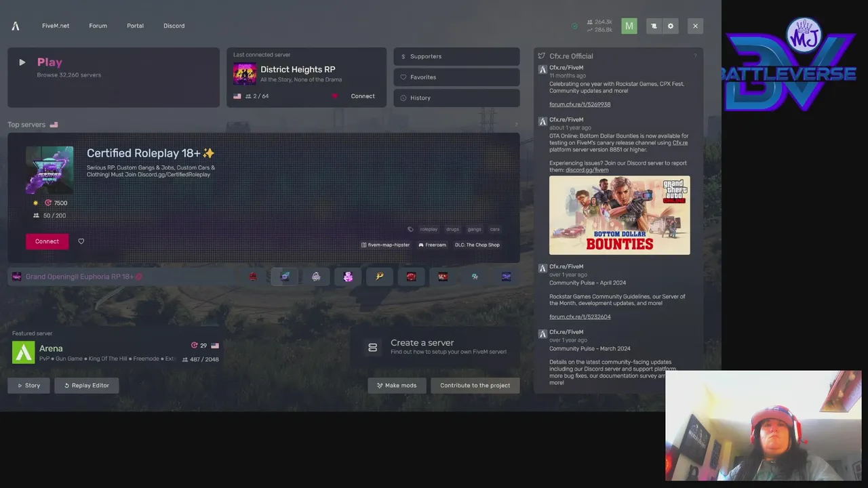
Task: Select the white-gray logo carousel server icon
Action: (316, 277)
